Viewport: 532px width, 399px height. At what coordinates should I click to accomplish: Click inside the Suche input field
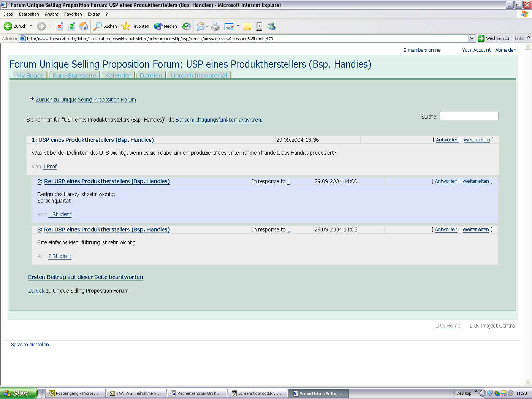[x=469, y=116]
